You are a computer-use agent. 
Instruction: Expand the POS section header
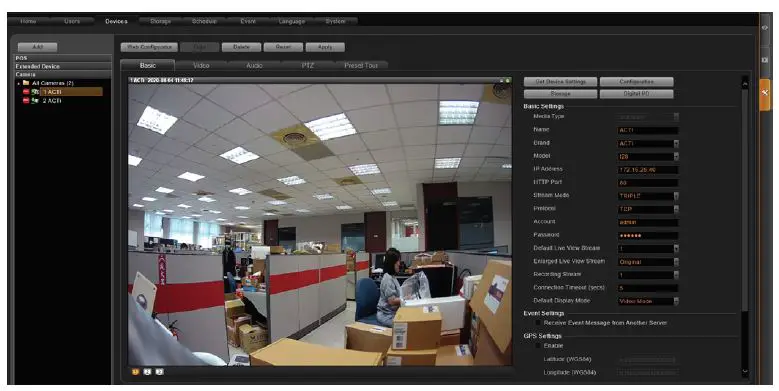[x=63, y=58]
